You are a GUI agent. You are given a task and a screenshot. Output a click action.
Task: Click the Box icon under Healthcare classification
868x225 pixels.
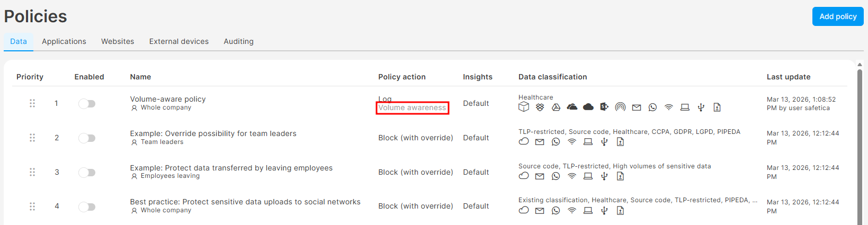point(524,107)
